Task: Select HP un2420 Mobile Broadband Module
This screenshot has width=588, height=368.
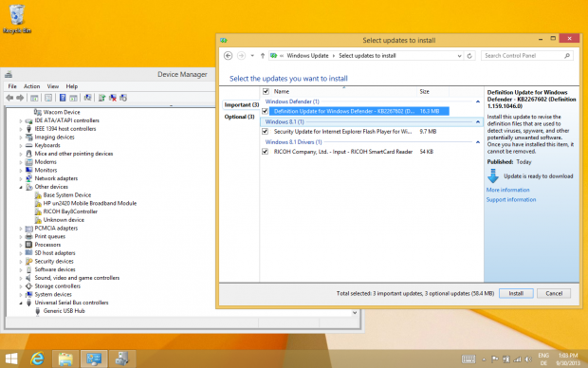Action: (x=90, y=203)
